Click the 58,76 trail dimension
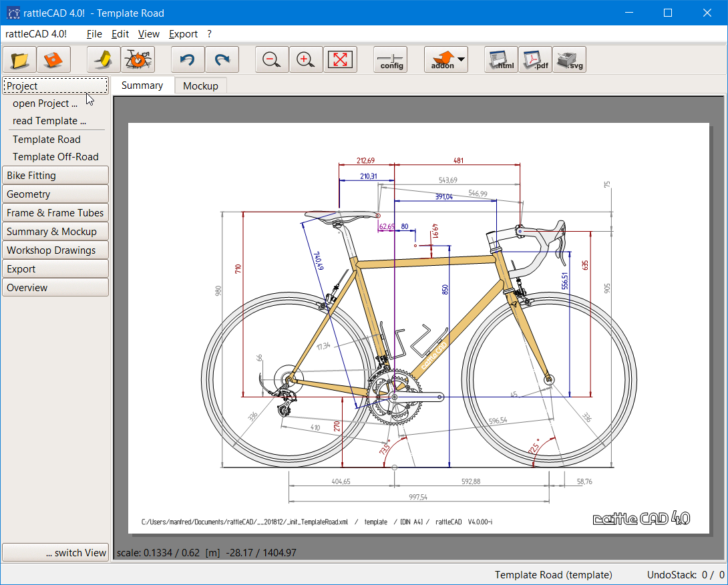Viewport: 728px width, 585px height. pyautogui.click(x=584, y=481)
